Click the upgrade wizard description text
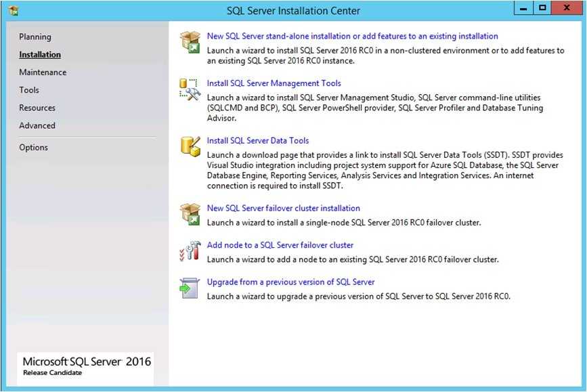587x392 pixels. coord(359,296)
